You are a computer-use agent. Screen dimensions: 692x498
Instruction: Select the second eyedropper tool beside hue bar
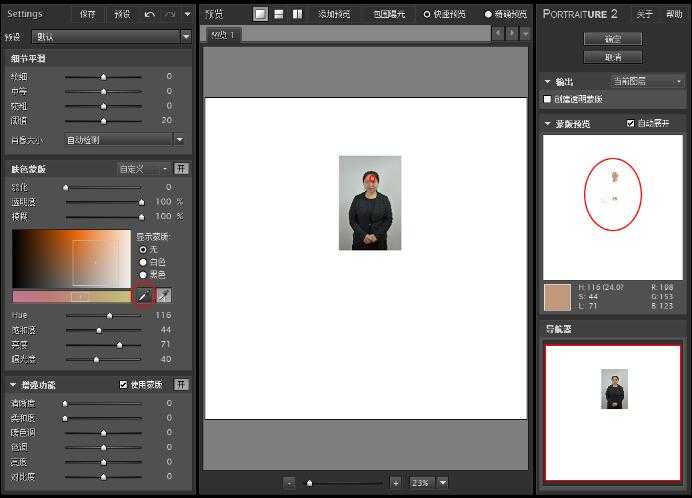pos(164,295)
